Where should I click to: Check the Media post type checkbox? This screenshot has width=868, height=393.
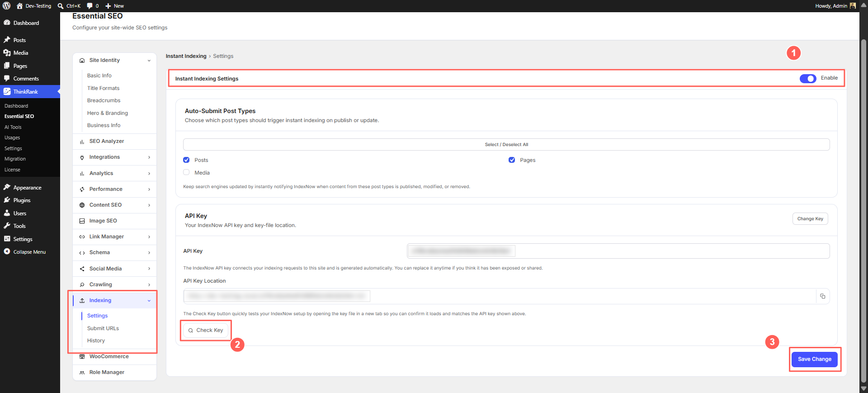tap(186, 172)
